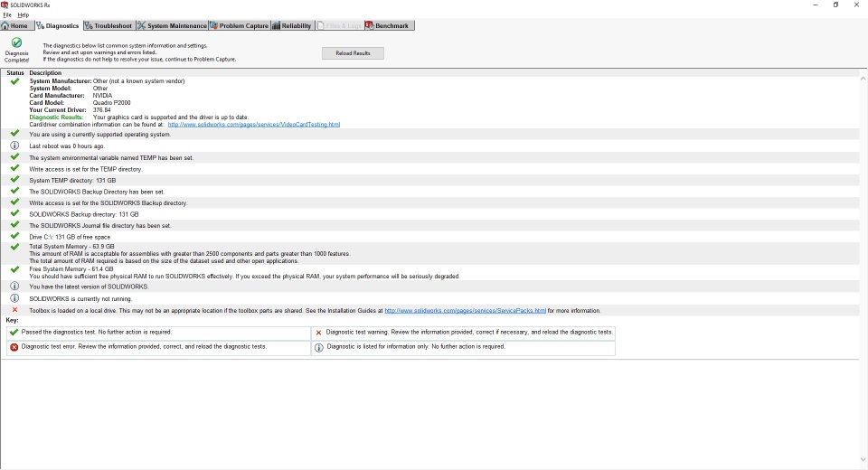The width and height of the screenshot is (868, 470).
Task: Open the Problem Capture tab
Action: (239, 25)
